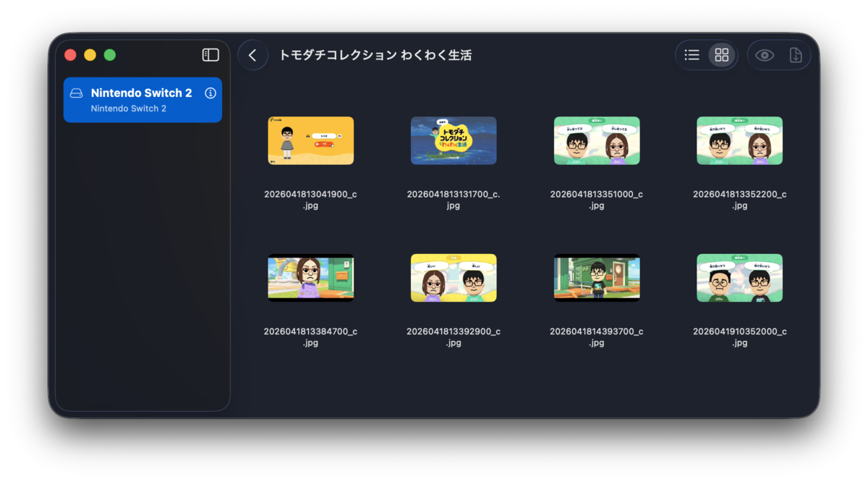Click the file name 2026041813392900_c.jpg
The width and height of the screenshot is (868, 482).
pyautogui.click(x=454, y=337)
